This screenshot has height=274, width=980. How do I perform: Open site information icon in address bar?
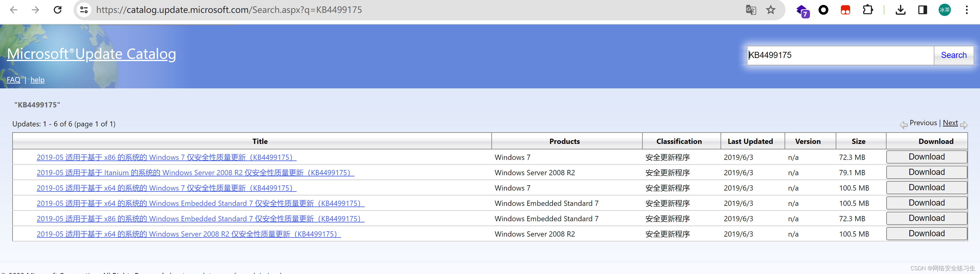(x=84, y=10)
